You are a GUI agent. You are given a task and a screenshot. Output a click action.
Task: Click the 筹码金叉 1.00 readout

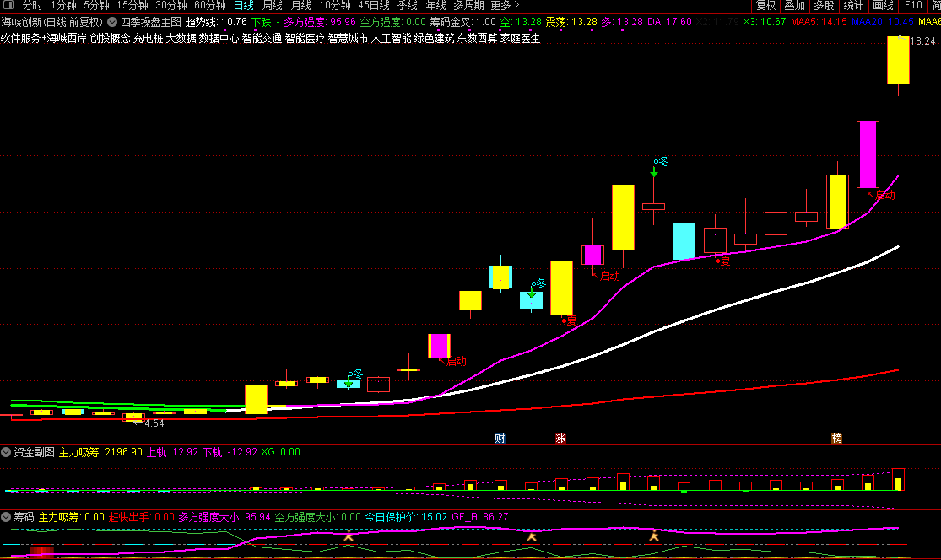click(462, 22)
